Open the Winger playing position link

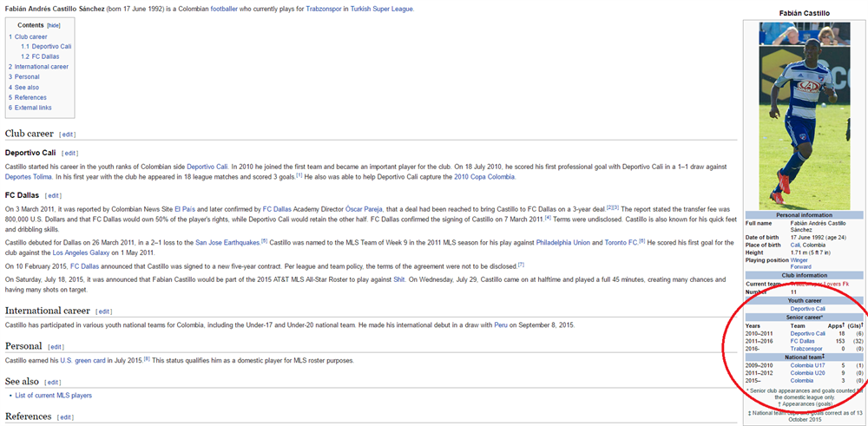[799, 259]
